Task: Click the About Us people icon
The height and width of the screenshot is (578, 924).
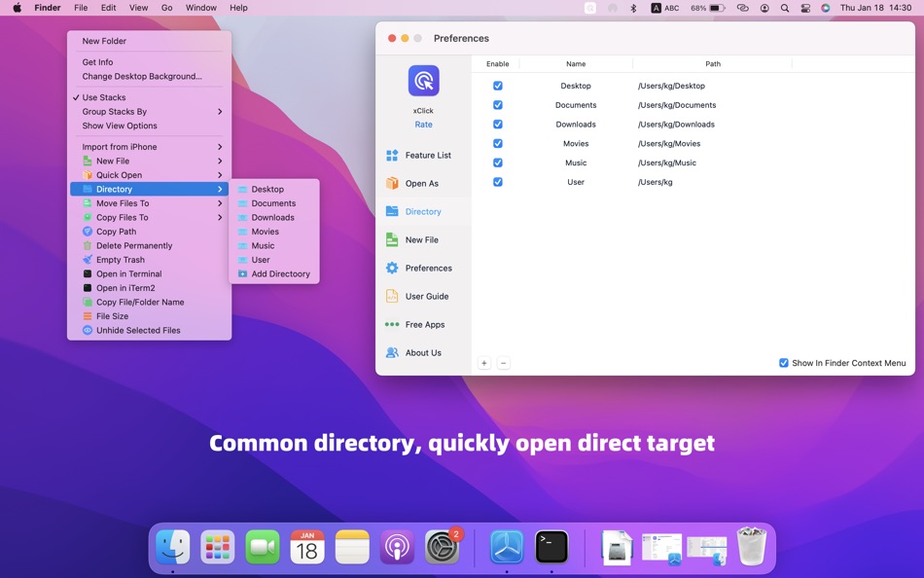Action: [x=392, y=352]
